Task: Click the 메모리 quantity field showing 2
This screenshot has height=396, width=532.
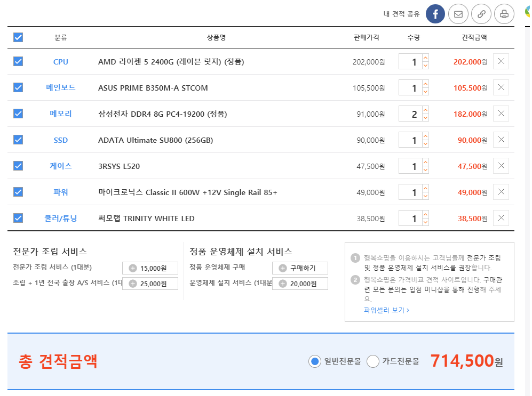Action: [410, 114]
